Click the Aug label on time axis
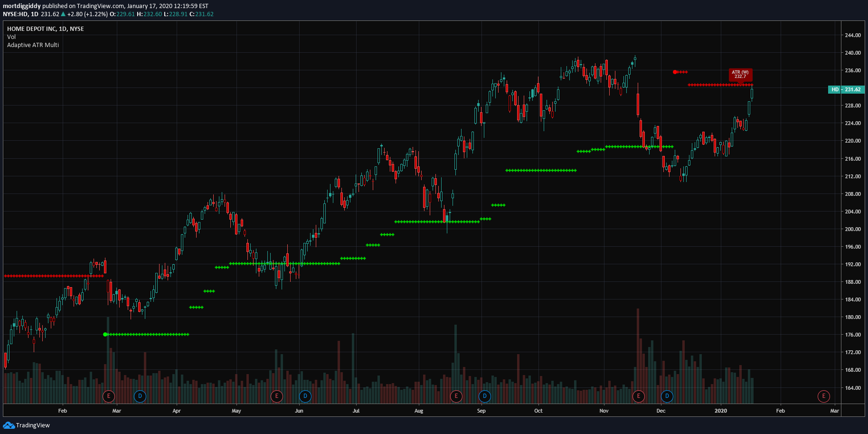This screenshot has height=434, width=868. point(419,411)
